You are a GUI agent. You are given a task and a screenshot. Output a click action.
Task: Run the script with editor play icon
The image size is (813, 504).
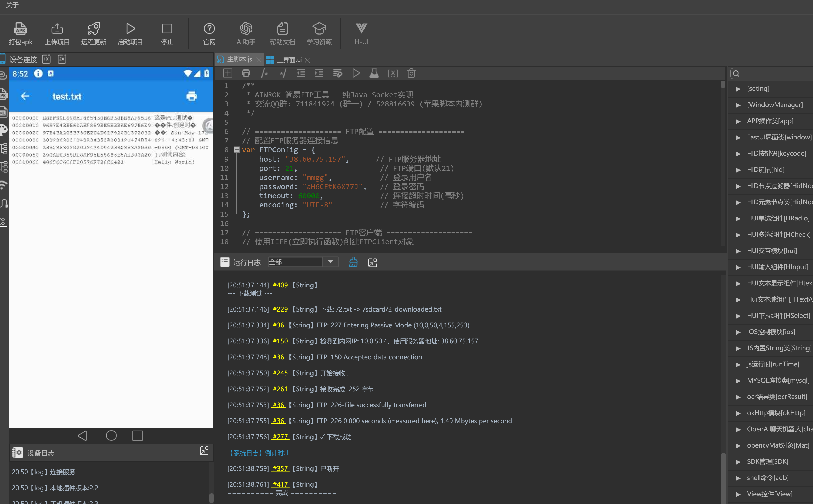click(356, 73)
